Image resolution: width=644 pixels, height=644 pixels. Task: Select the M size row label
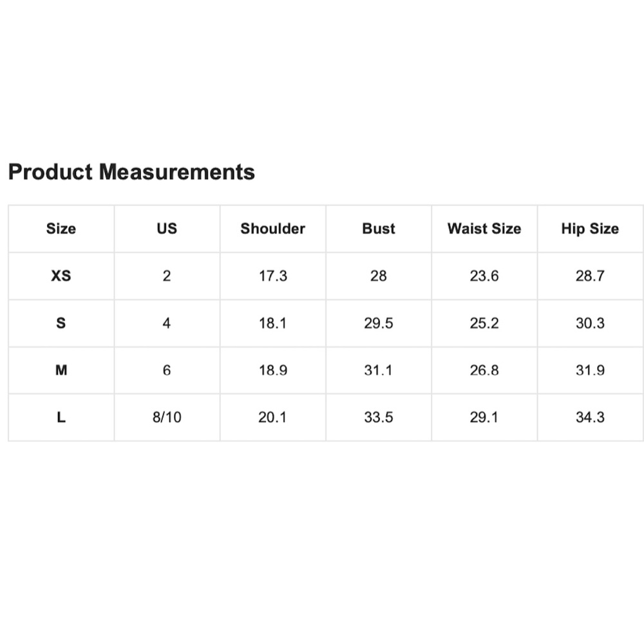(61, 370)
